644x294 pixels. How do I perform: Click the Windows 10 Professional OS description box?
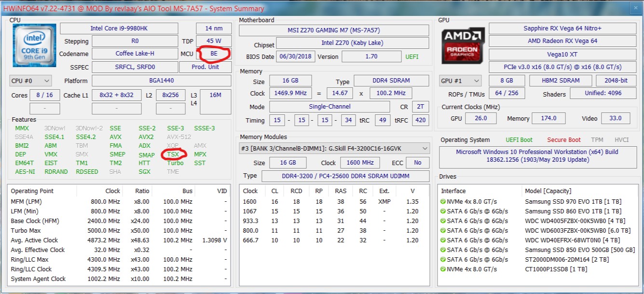[x=537, y=158]
